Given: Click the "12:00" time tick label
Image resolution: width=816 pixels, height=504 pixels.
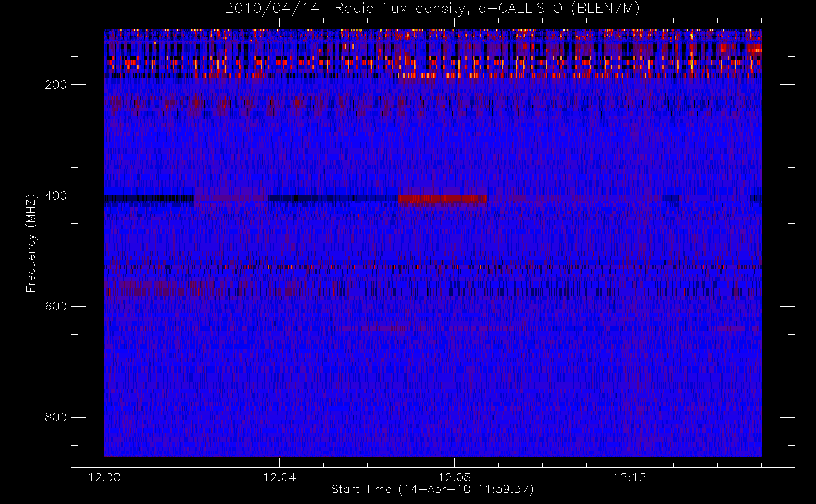Looking at the screenshot, I should 104,477.
